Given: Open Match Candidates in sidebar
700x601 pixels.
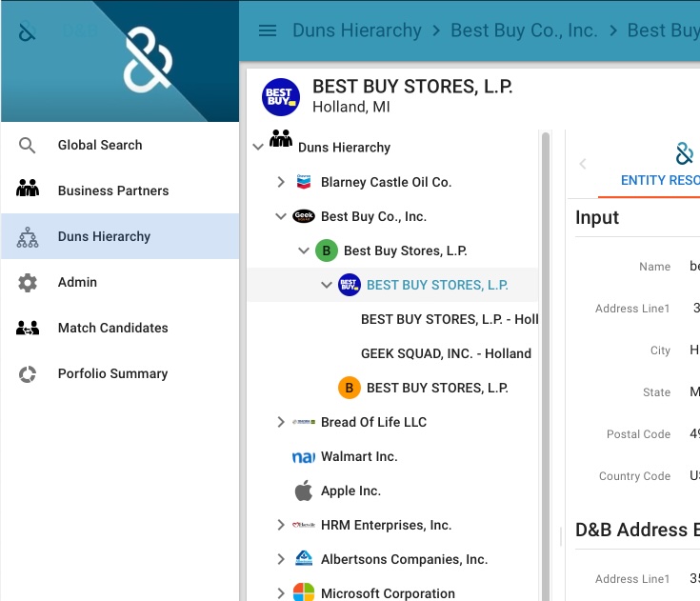Looking at the screenshot, I should pos(120,328).
